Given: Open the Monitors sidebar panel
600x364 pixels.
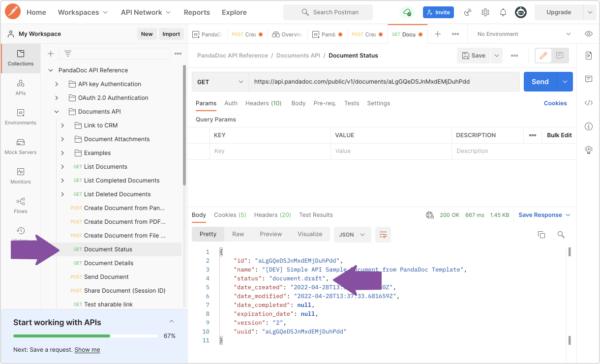Looking at the screenshot, I should pyautogui.click(x=21, y=176).
